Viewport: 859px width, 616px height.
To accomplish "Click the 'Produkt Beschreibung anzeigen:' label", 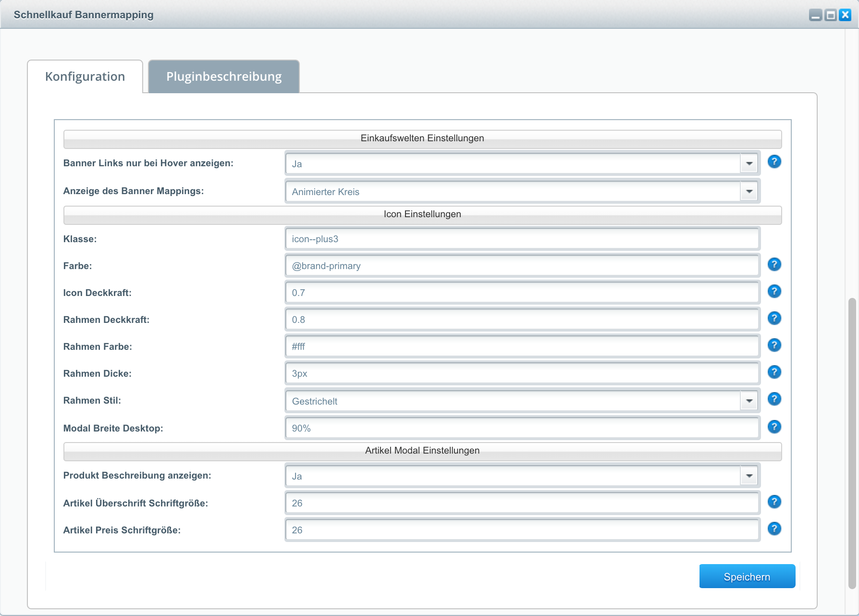I will [x=137, y=475].
